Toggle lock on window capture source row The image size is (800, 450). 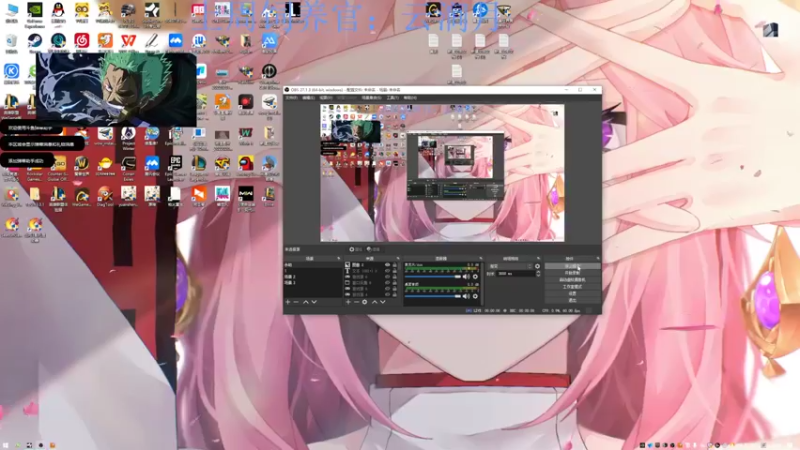pos(394,283)
